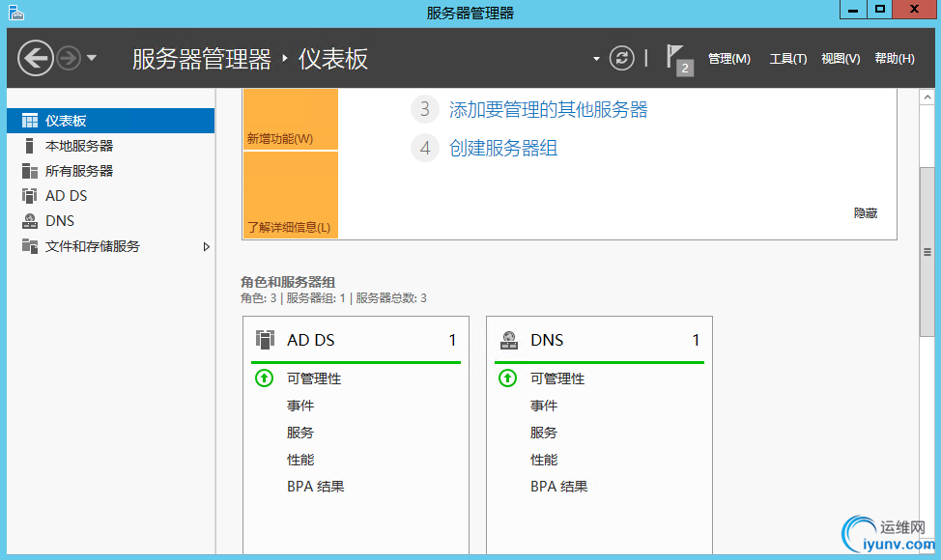Image resolution: width=941 pixels, height=560 pixels.
Task: Select the 了解详细信息(L) orange tile
Action: click(290, 195)
